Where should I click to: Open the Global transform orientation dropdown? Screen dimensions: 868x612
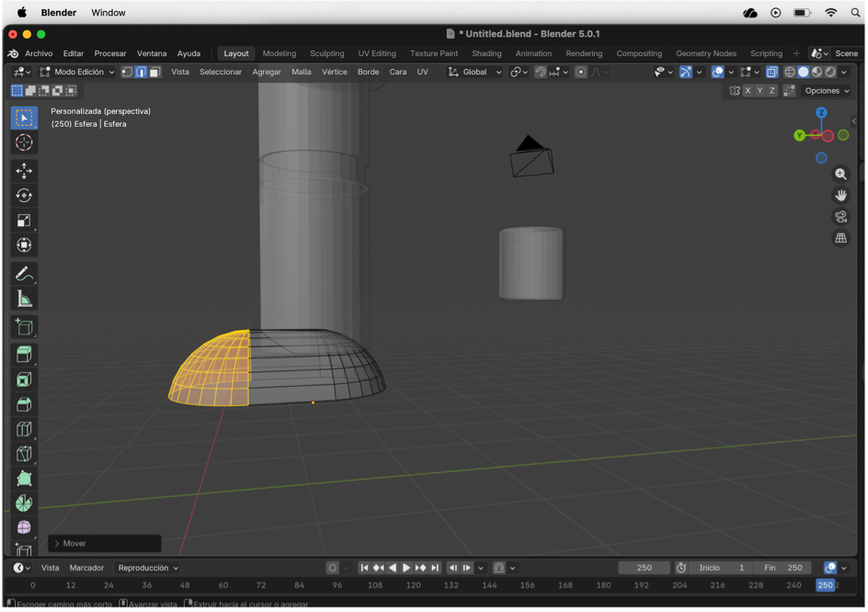pyautogui.click(x=475, y=72)
